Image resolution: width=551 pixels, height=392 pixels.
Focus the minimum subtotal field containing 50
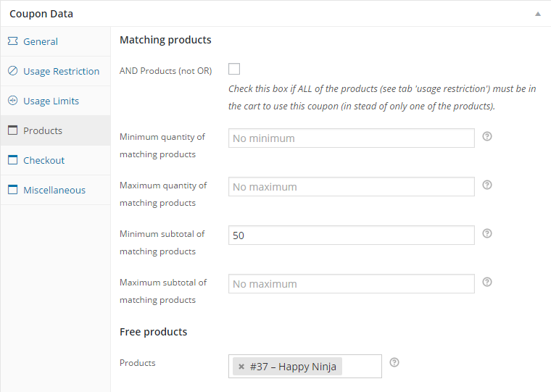tap(351, 235)
